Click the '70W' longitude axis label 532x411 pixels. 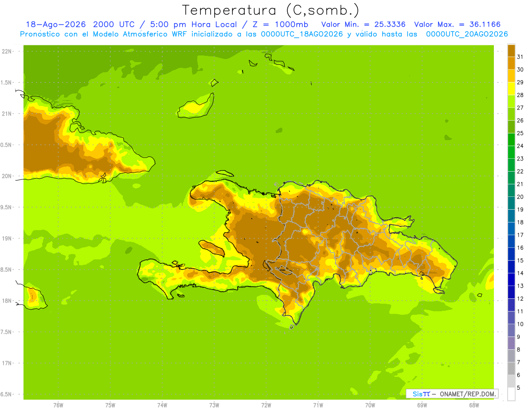(370, 405)
